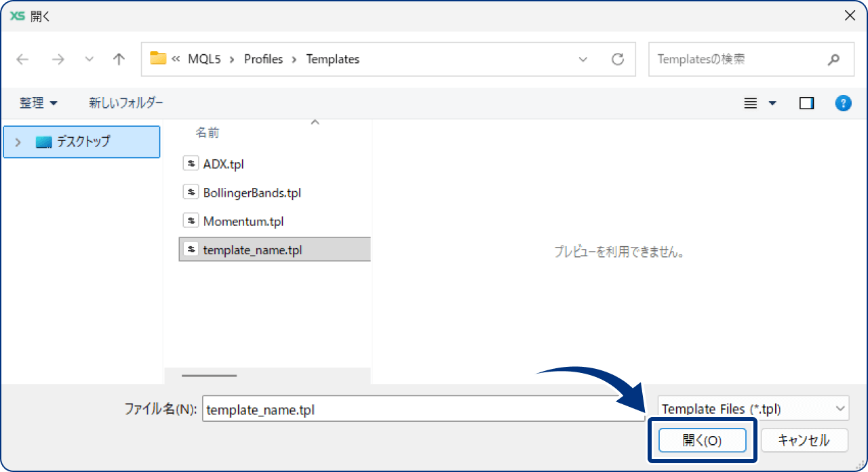868x472 pixels.
Task: Open the help question mark
Action: [x=843, y=103]
